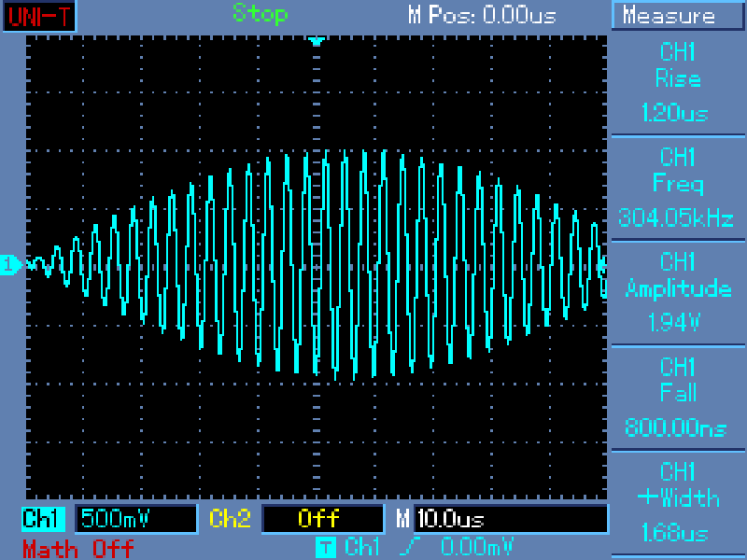Select the M Pos: 0.00us readout

click(x=482, y=15)
